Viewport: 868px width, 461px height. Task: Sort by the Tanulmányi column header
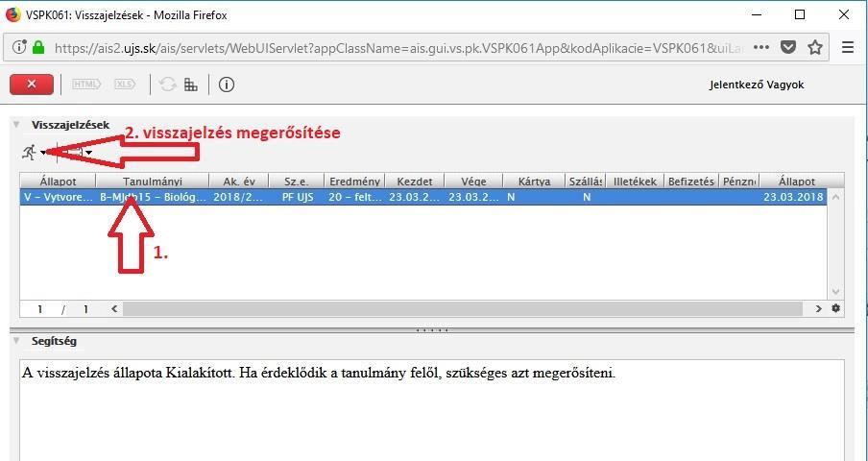[x=153, y=181]
